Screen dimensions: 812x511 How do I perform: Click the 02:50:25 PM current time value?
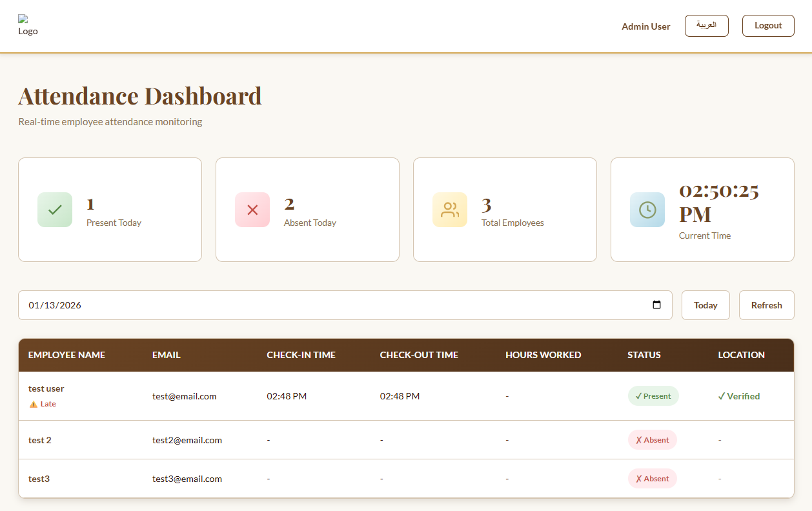tap(719, 202)
